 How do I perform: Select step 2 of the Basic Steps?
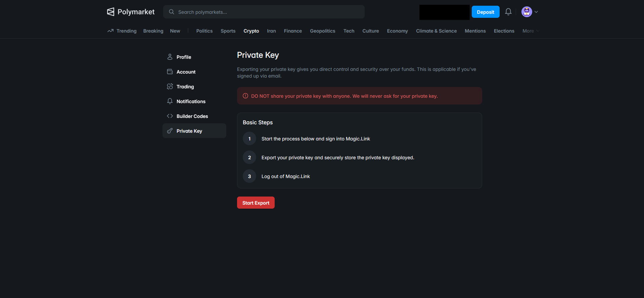(249, 157)
